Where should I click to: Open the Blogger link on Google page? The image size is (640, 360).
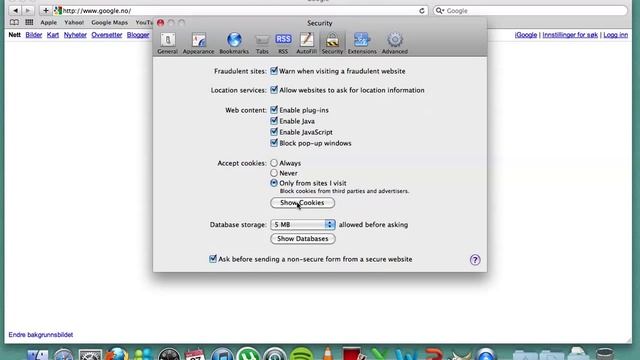(138, 35)
